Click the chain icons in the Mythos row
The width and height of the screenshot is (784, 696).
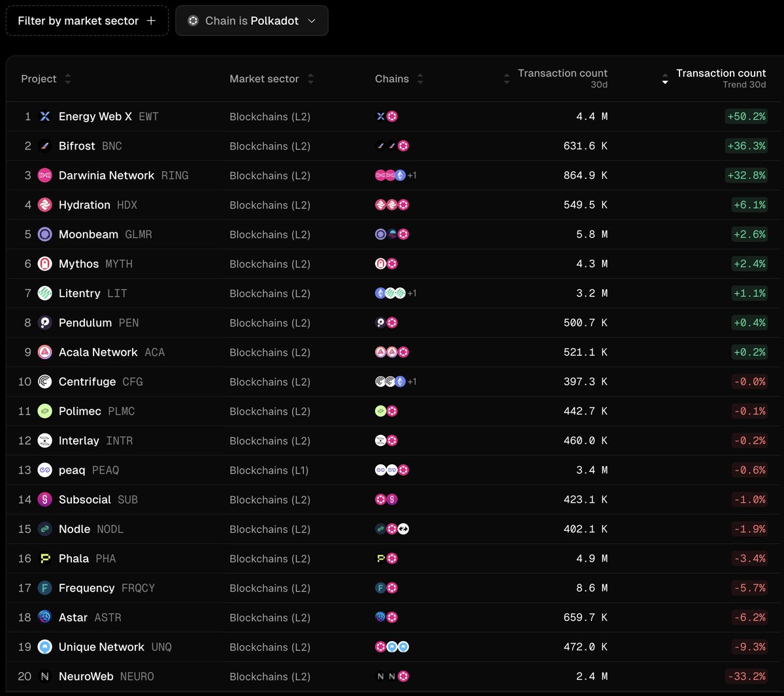click(x=386, y=264)
